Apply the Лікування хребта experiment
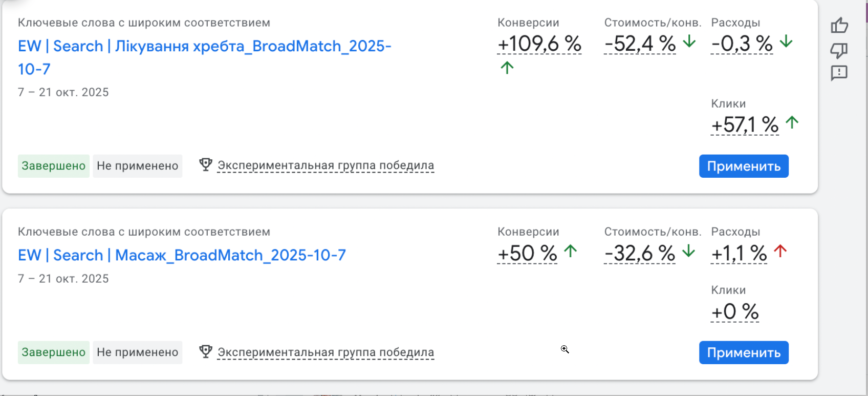Image resolution: width=868 pixels, height=396 pixels. tap(744, 166)
